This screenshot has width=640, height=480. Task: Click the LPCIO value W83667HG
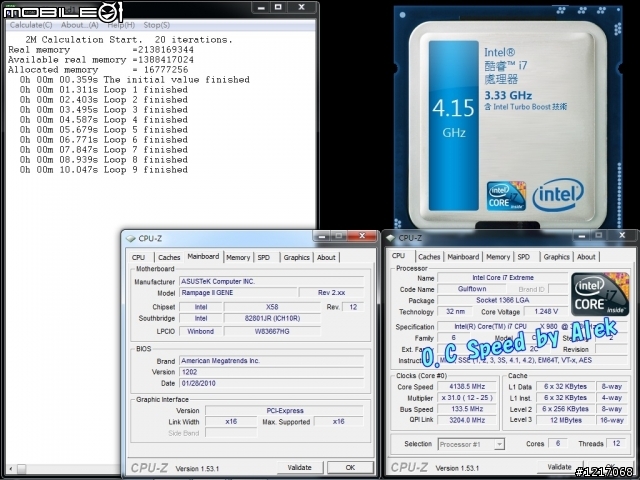pos(272,331)
